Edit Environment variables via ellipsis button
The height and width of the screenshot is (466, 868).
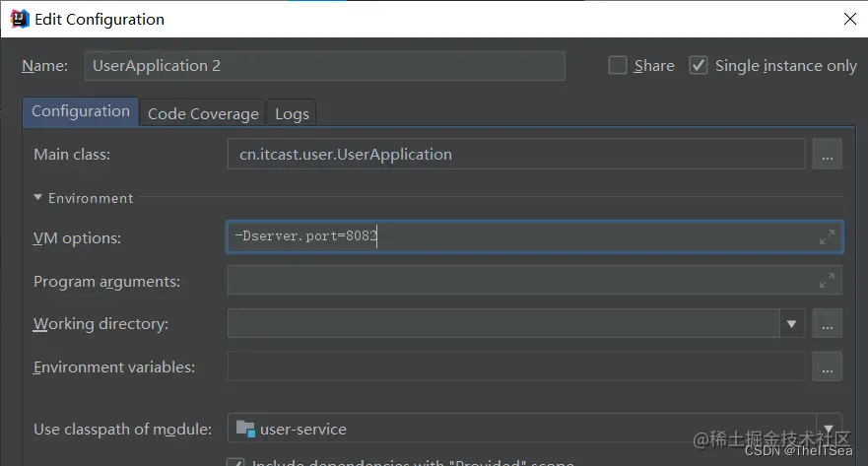(827, 366)
